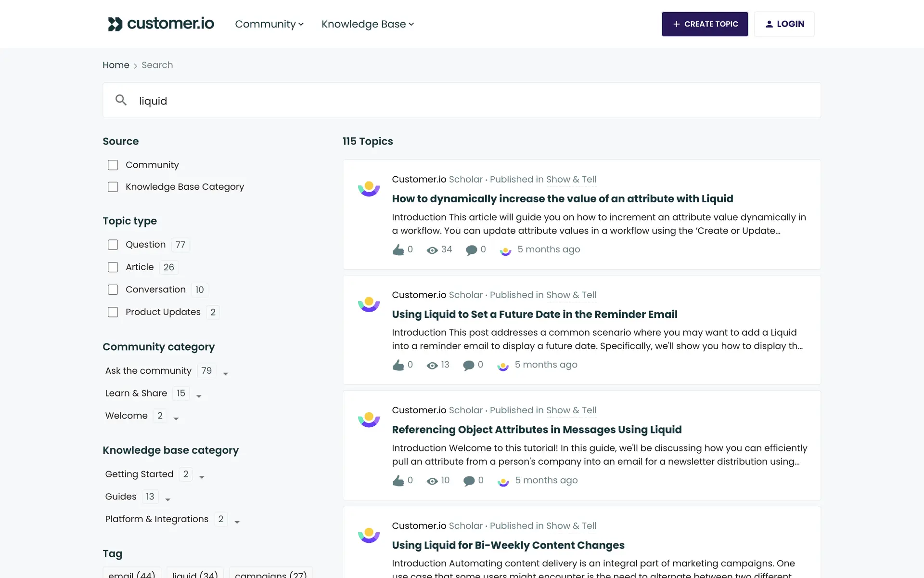
Task: Check the Question topic type filter
Action: 113,245
